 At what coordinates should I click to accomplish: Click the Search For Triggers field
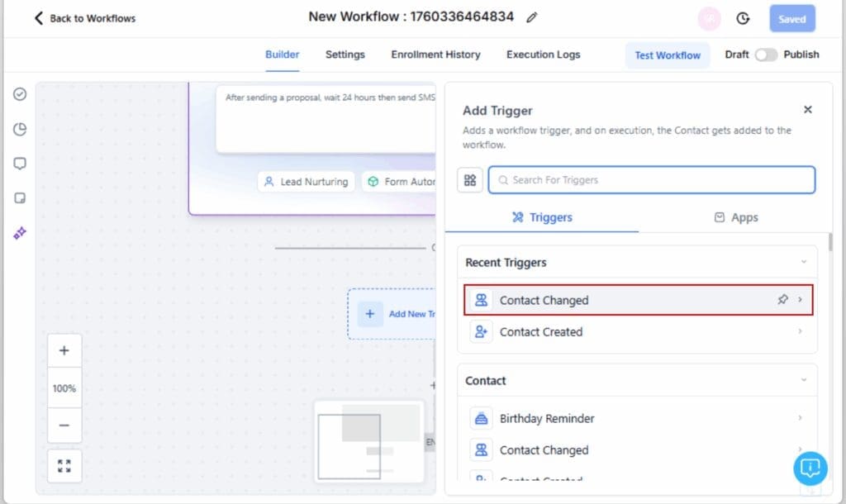(651, 180)
